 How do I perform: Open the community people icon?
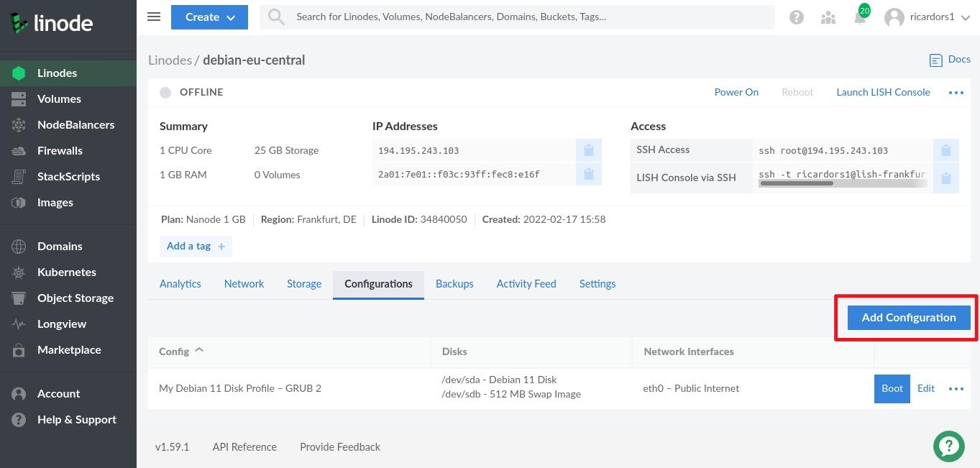(828, 17)
